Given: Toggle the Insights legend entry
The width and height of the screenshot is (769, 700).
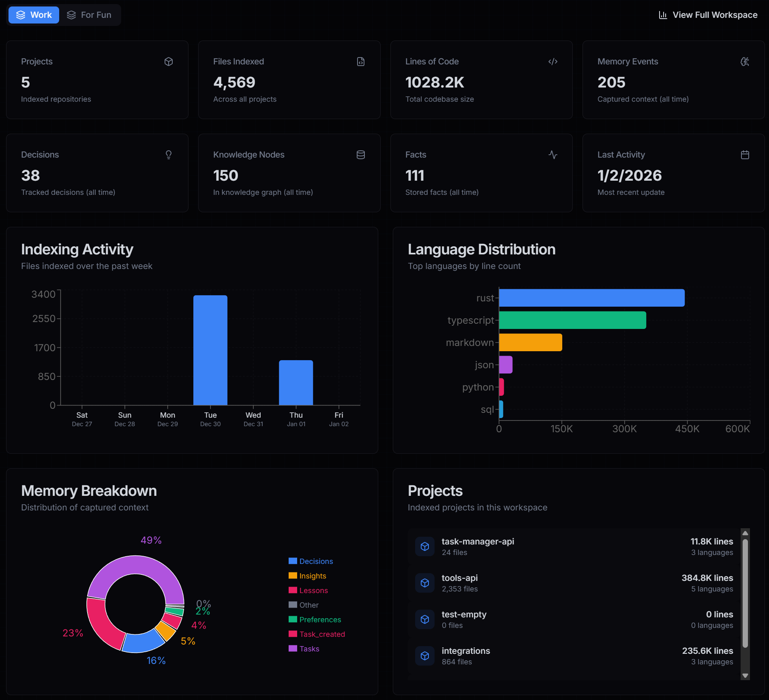Looking at the screenshot, I should [x=307, y=576].
